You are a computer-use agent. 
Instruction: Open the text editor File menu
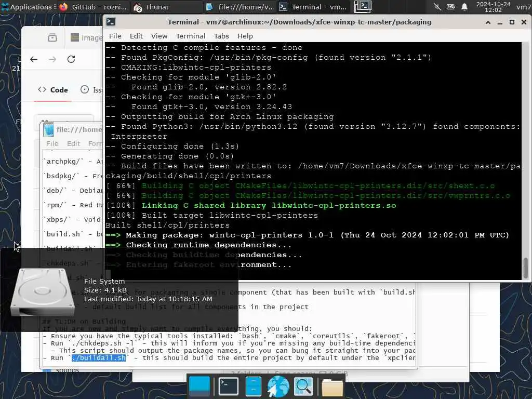(x=52, y=143)
